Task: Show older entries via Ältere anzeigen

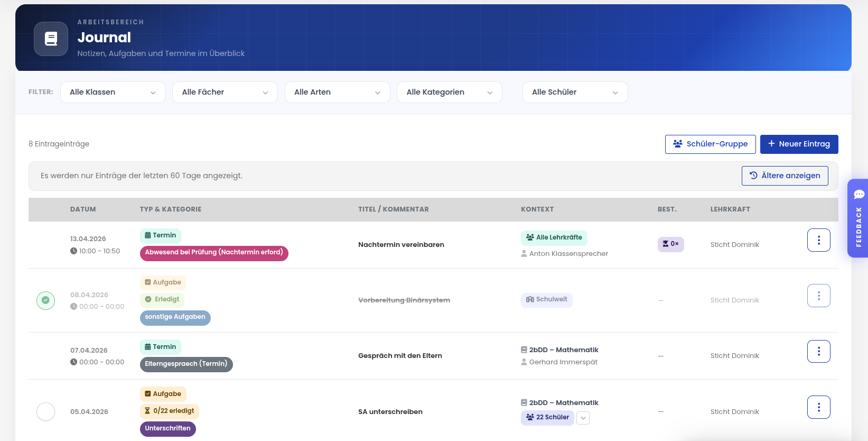Action: 785,176
